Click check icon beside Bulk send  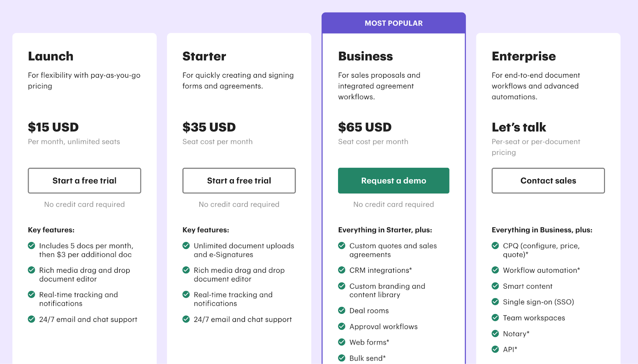pyautogui.click(x=342, y=358)
